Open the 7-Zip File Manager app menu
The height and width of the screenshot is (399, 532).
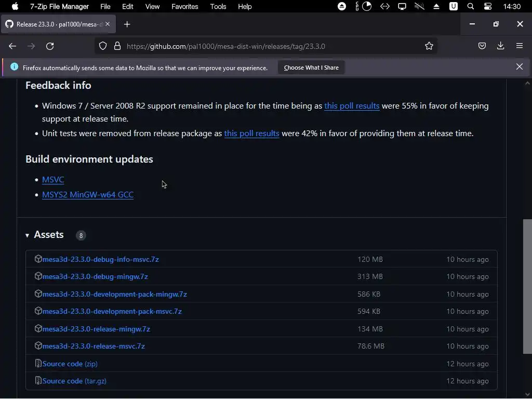[x=59, y=6]
